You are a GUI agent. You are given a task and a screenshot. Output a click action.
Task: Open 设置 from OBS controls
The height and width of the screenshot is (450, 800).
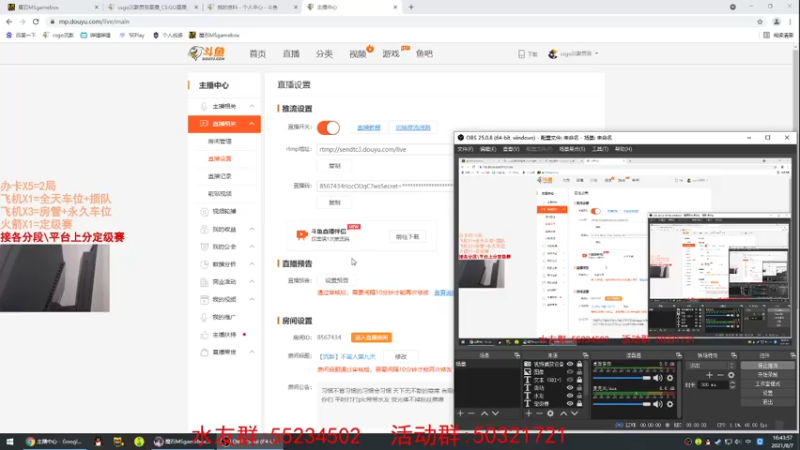point(767,393)
